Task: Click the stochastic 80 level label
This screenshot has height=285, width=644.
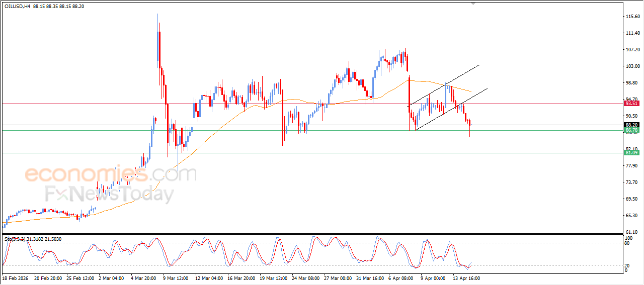Action: (627, 243)
